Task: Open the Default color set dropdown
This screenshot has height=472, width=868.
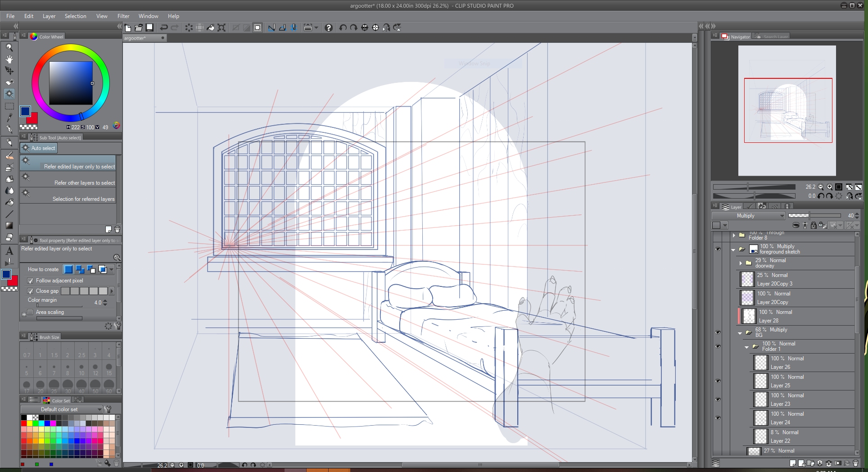Action: 62,409
